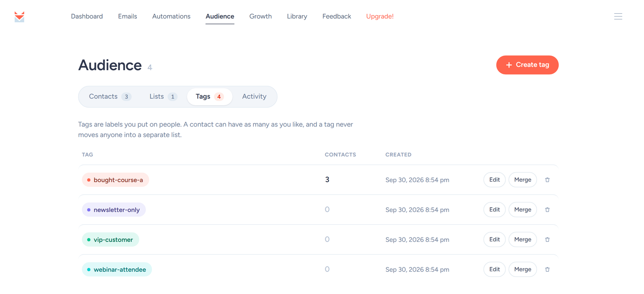Merge the webinar-attendee tag
Screen dimensions: 644x294
coord(523,269)
